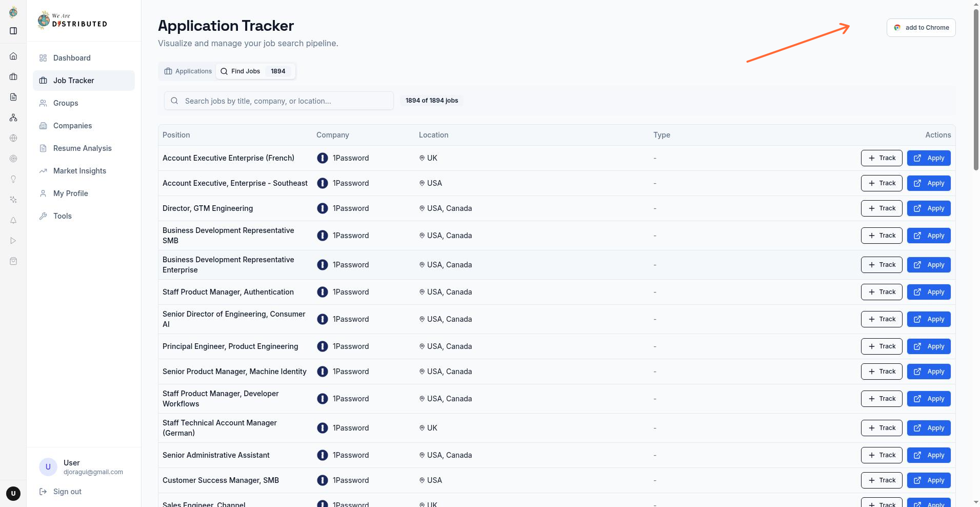Select the play triangle icon in left rail
This screenshot has height=507, width=980.
[x=13, y=241]
